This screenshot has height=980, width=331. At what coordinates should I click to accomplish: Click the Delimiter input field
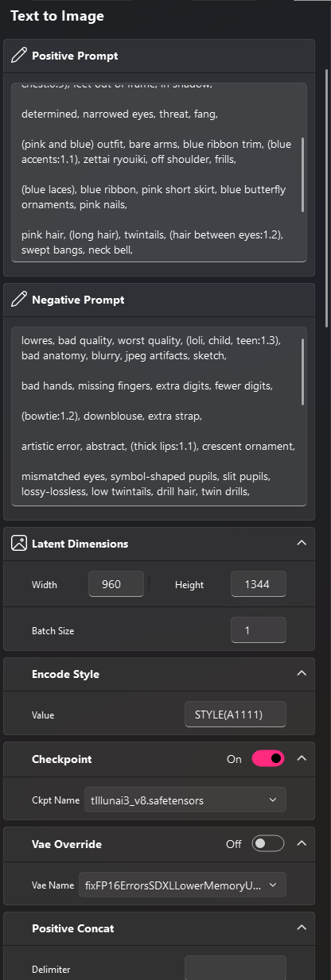tap(236, 969)
